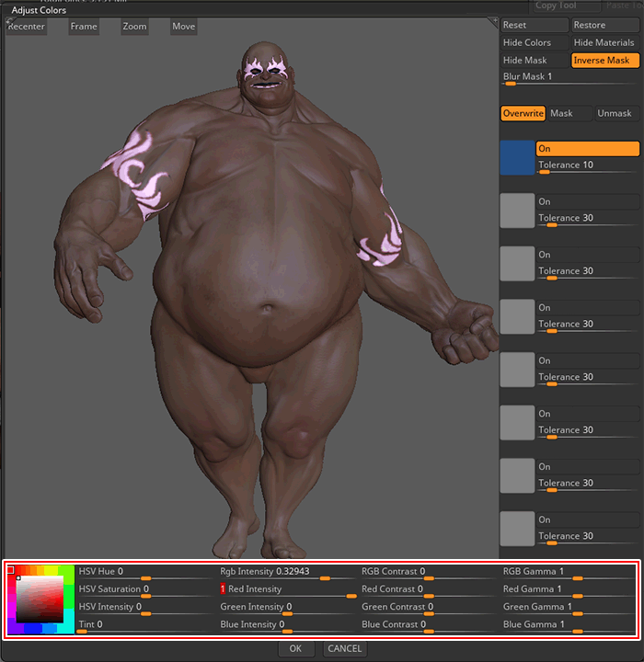Reset the color adjustments
644x662 pixels.
point(535,26)
